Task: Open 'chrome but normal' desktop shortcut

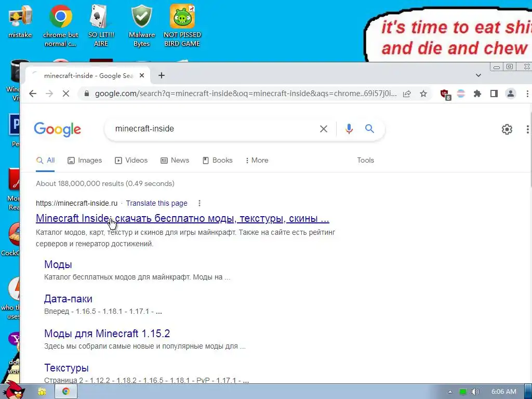Action: point(60,26)
